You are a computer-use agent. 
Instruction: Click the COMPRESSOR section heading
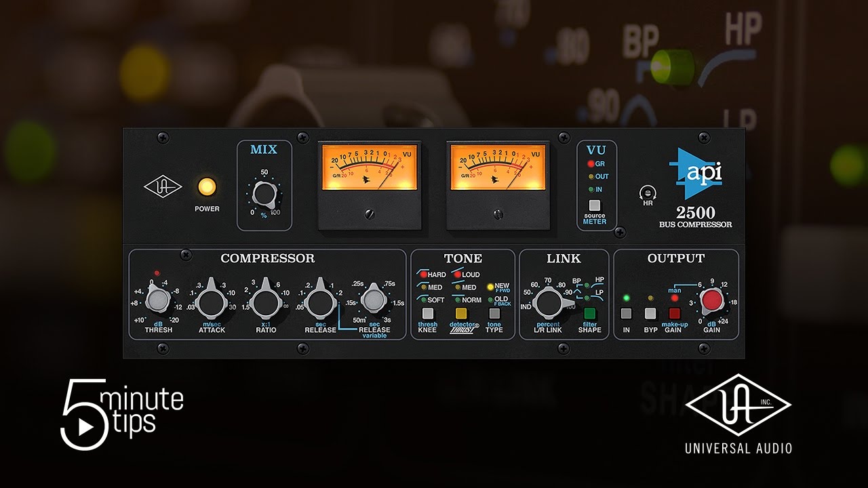click(267, 258)
